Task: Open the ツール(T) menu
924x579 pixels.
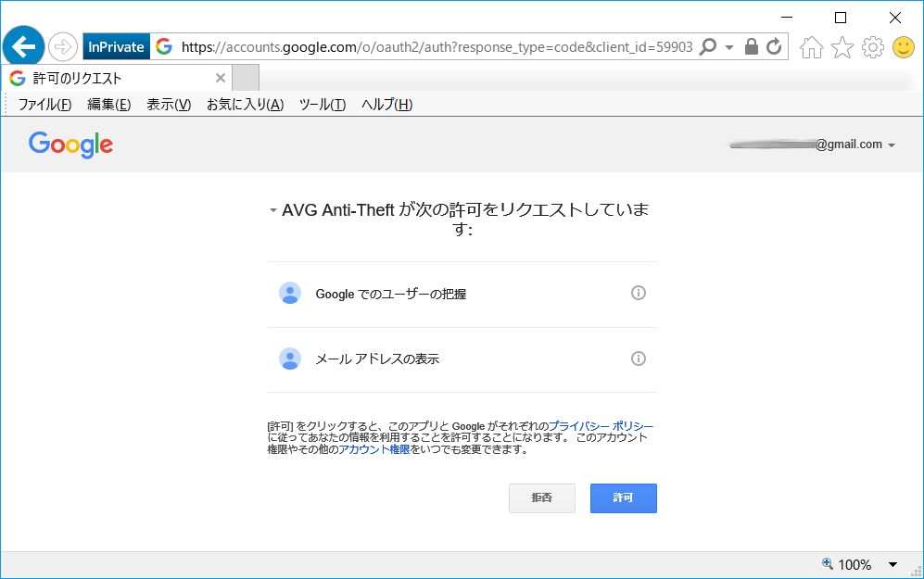Action: [x=323, y=105]
